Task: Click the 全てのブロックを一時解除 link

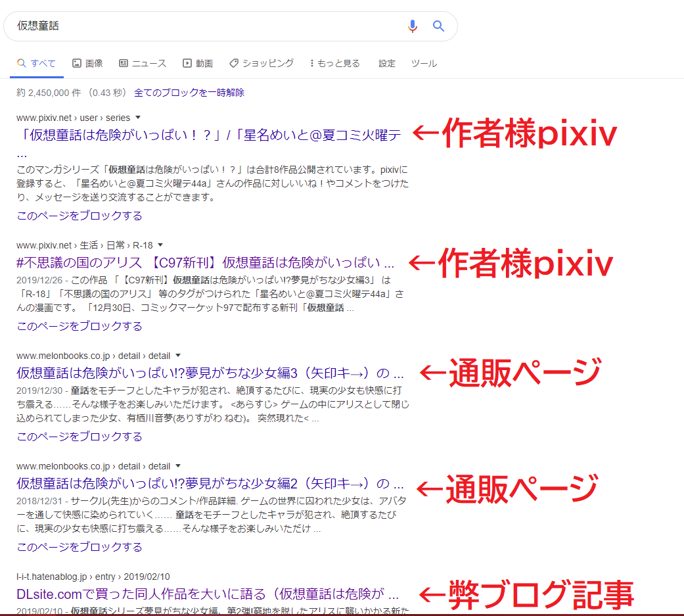Action: point(189,93)
